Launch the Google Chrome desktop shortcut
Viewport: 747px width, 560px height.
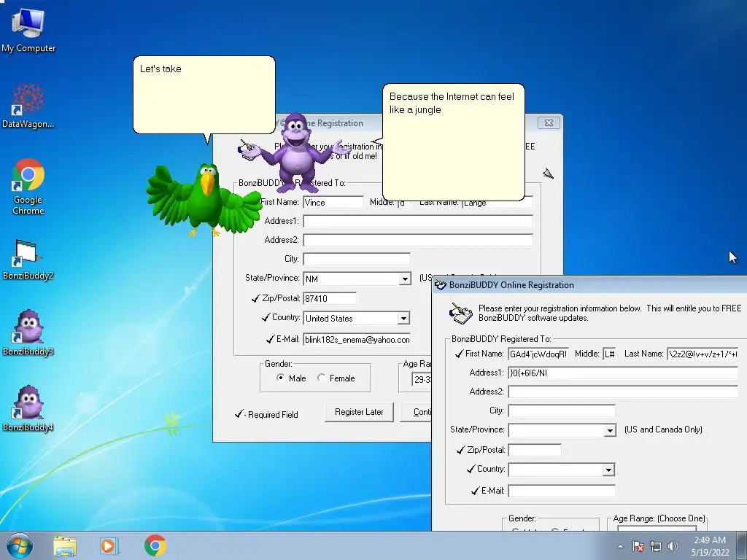(28, 186)
